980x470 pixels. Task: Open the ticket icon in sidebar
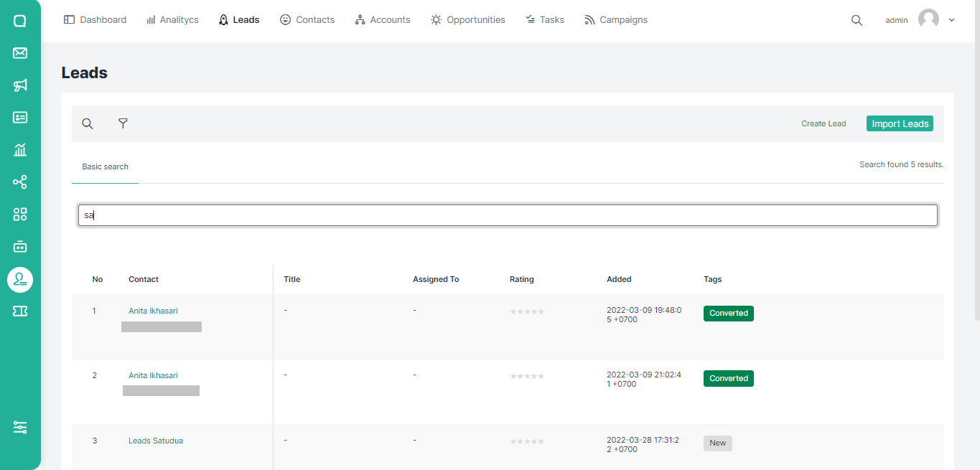point(20,311)
